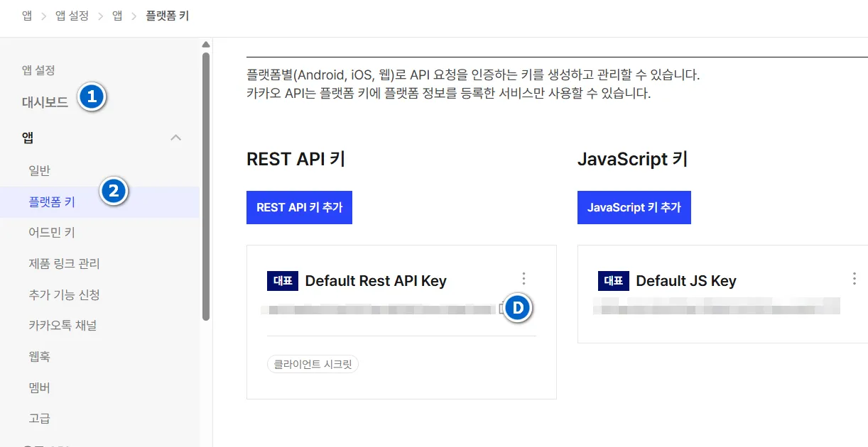The width and height of the screenshot is (868, 447).
Task: Click the sidebar vertical scrollbar thumb
Action: tap(206, 184)
